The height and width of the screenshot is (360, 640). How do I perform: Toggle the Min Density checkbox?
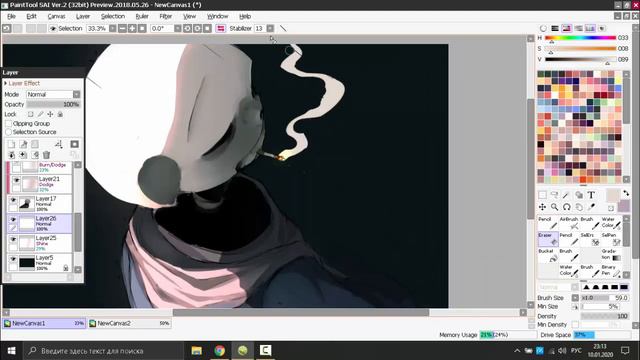tap(575, 324)
